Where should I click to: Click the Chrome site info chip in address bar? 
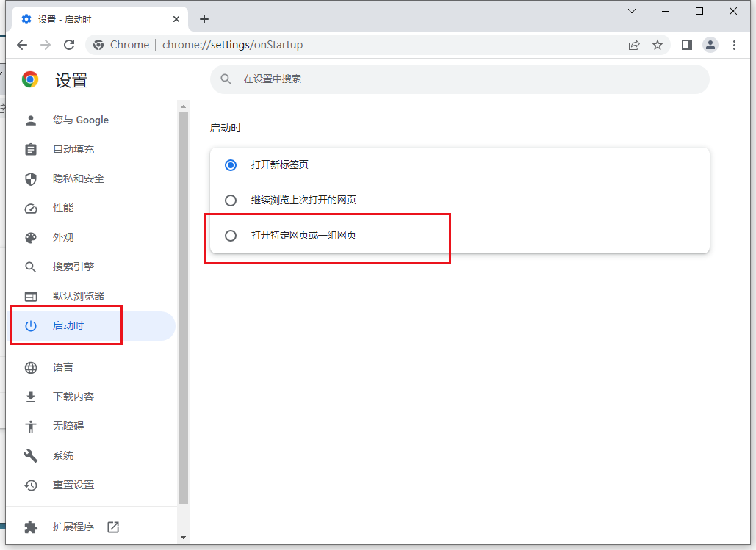pyautogui.click(x=121, y=45)
